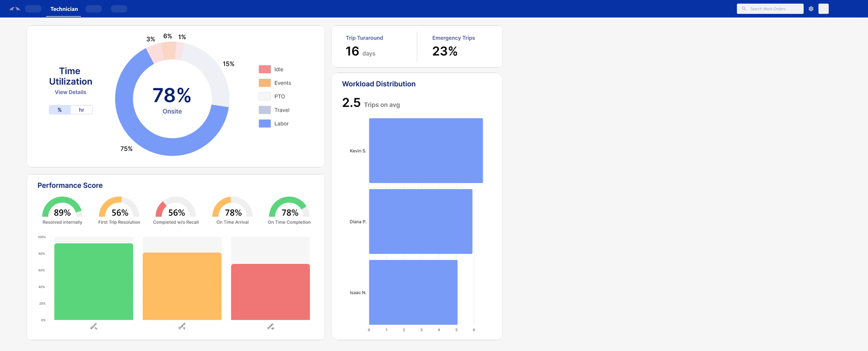Click the 78% Onsite center value
Image resolution: width=868 pixels, height=351 pixels.
(172, 95)
